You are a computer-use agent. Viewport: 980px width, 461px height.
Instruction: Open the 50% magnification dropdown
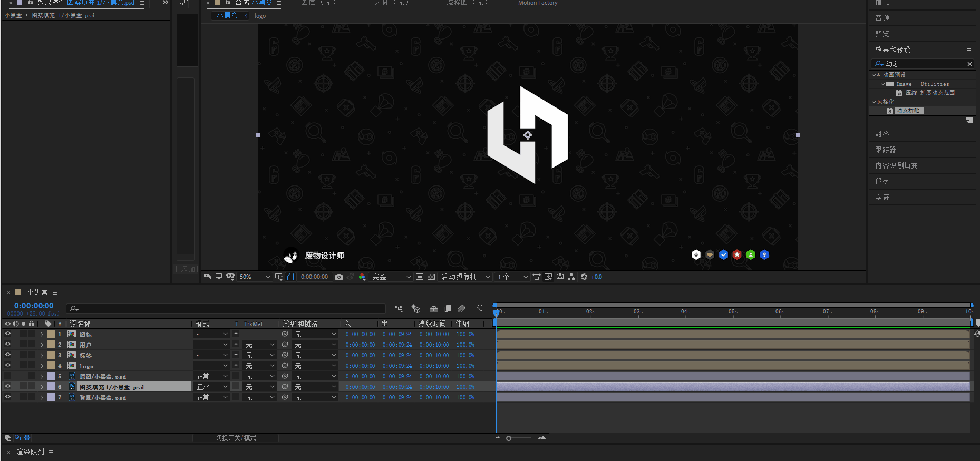click(255, 277)
